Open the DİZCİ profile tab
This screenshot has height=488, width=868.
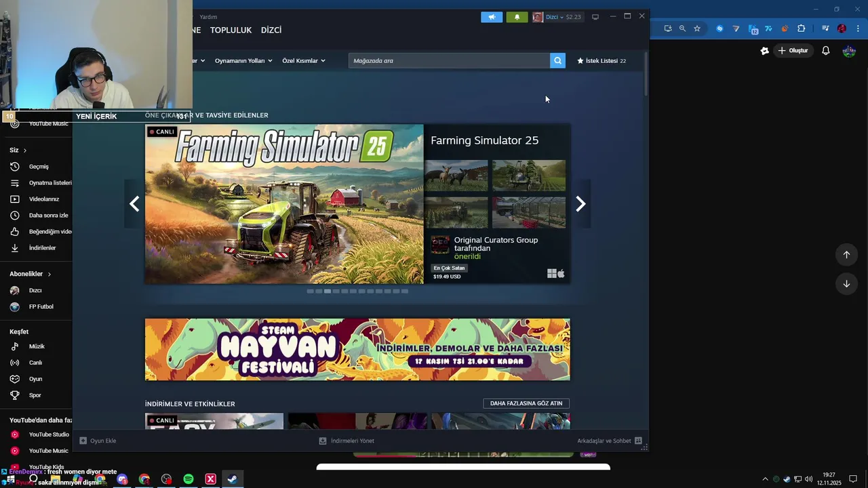tap(271, 30)
